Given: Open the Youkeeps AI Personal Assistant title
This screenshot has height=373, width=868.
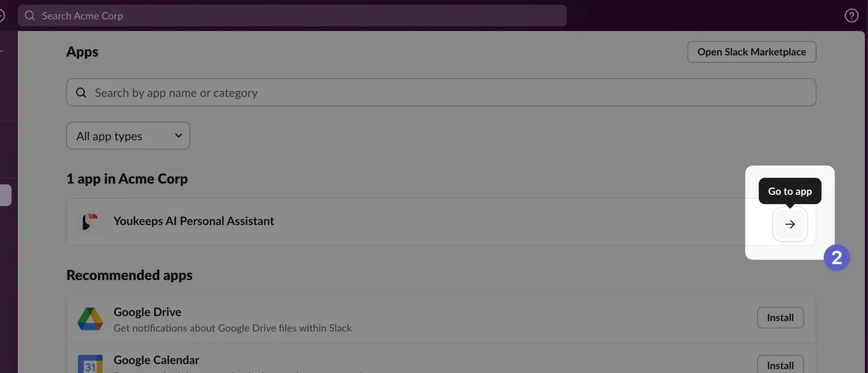Looking at the screenshot, I should point(194,221).
